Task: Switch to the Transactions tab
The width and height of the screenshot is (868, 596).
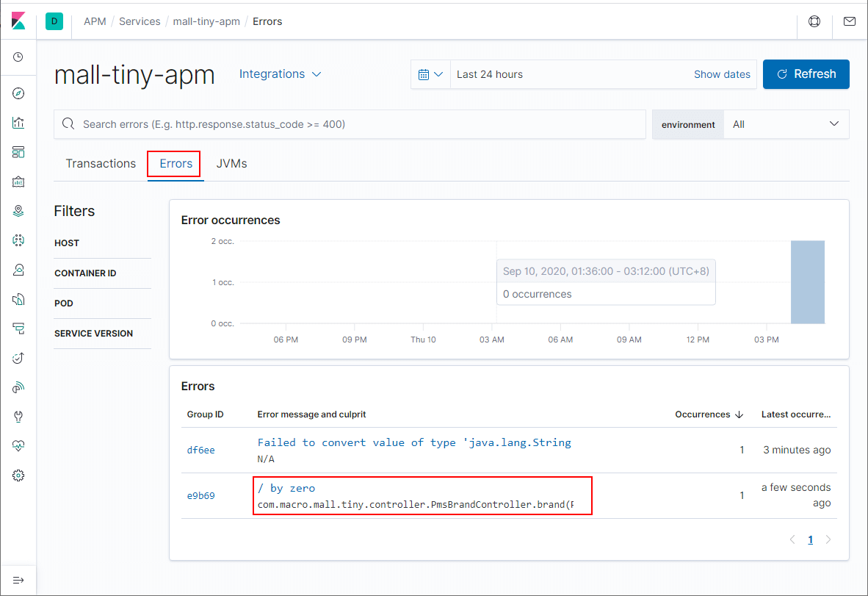Action: tap(101, 163)
